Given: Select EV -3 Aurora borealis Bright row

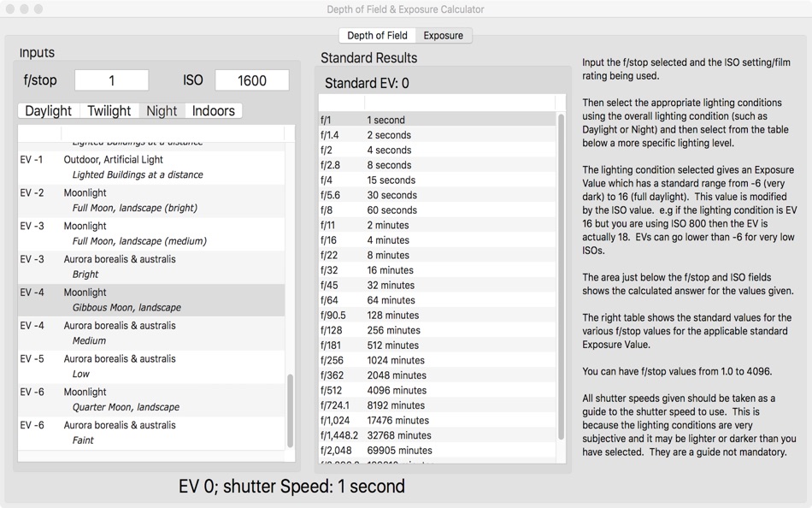Looking at the screenshot, I should click(151, 267).
